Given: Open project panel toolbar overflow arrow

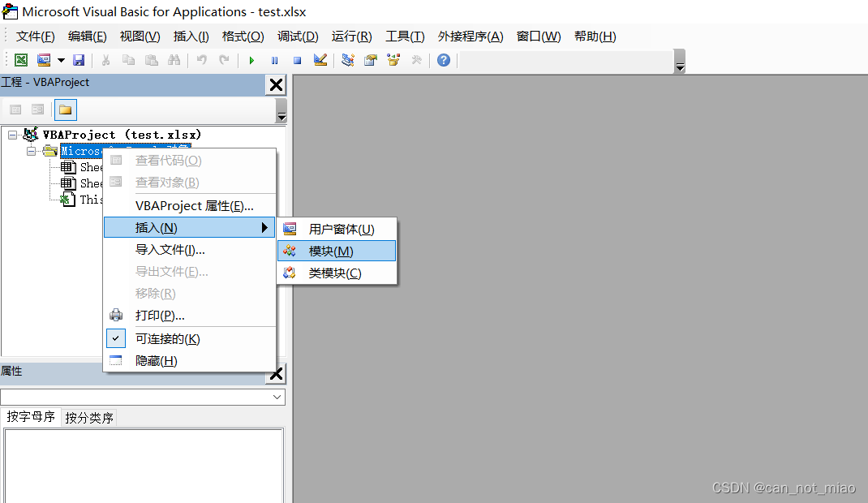Looking at the screenshot, I should click(x=281, y=110).
